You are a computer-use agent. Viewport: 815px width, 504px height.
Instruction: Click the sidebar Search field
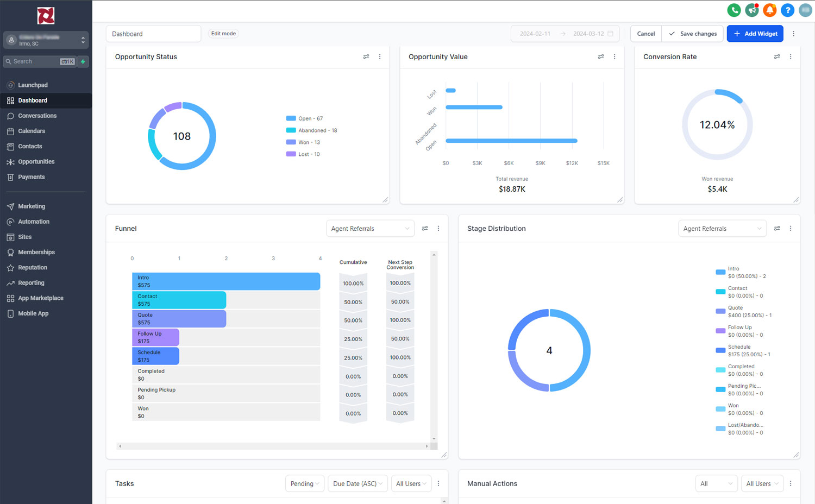pos(40,61)
